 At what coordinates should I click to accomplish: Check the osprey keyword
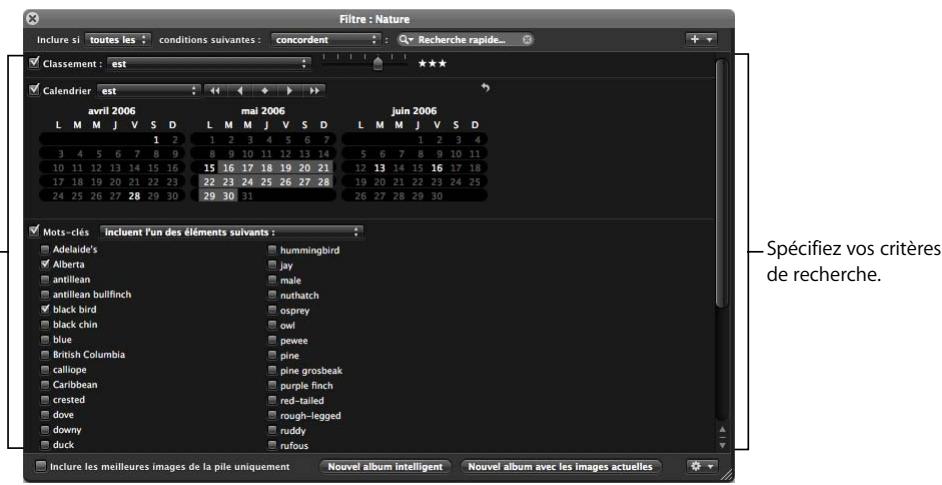[x=272, y=310]
